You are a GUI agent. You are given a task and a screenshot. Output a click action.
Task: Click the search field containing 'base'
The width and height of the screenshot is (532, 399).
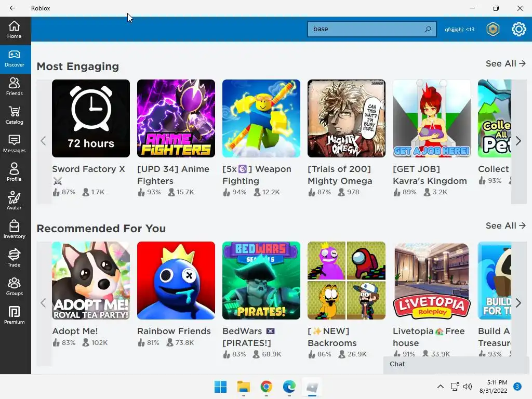pos(371,29)
